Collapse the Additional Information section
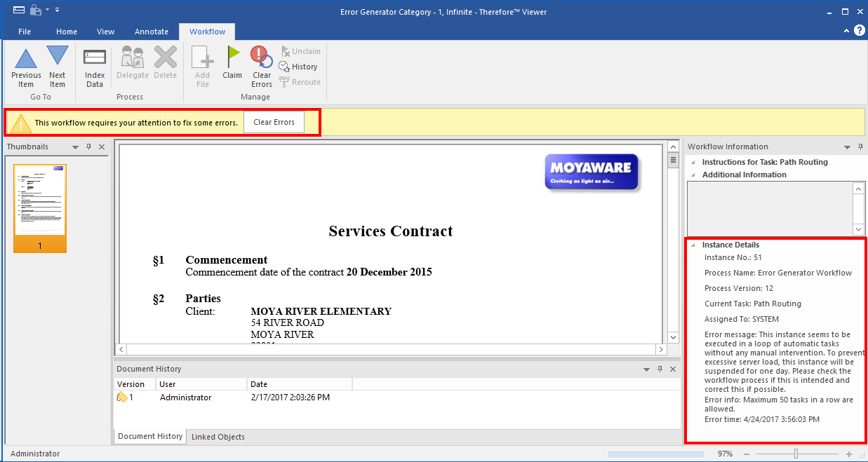Image resolution: width=868 pixels, height=462 pixels. 693,175
